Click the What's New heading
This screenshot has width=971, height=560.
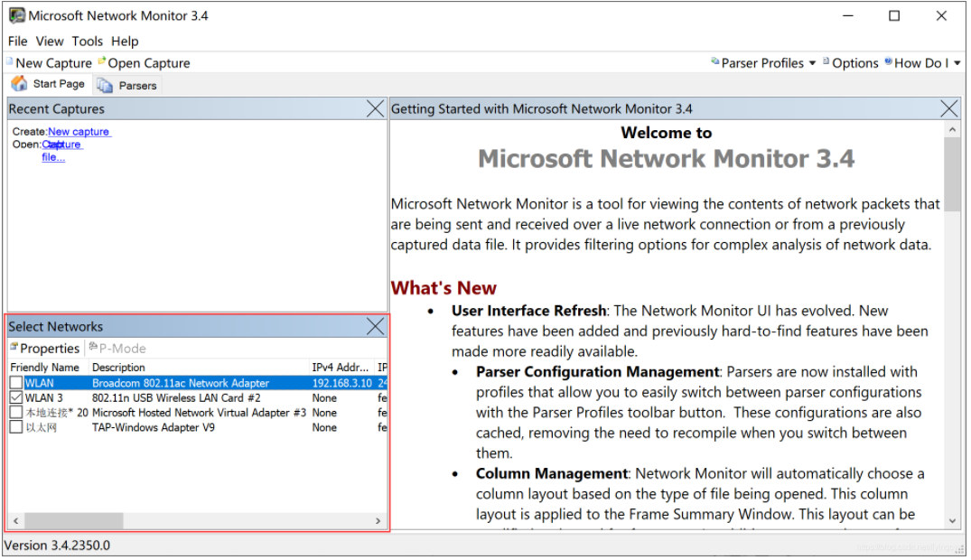click(x=443, y=288)
